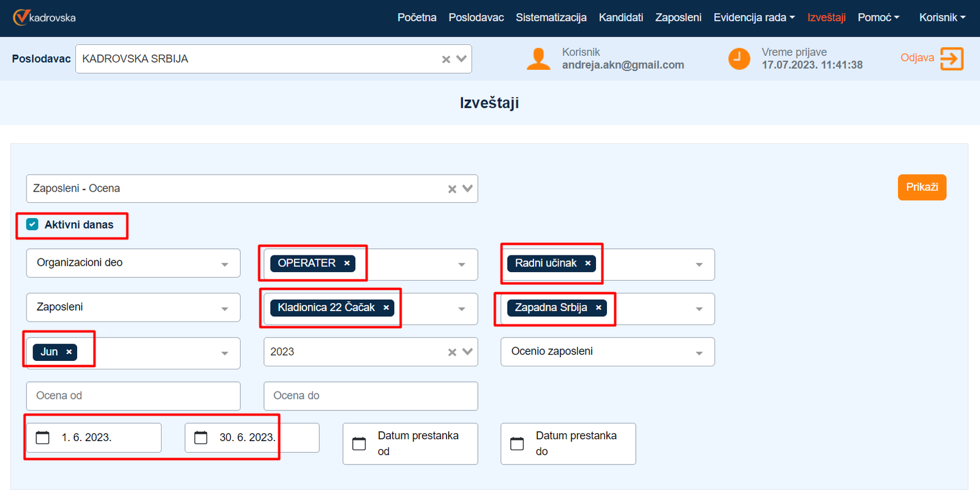This screenshot has width=980, height=503.
Task: Uncheck the Aktivni danas checkbox
Action: point(32,225)
